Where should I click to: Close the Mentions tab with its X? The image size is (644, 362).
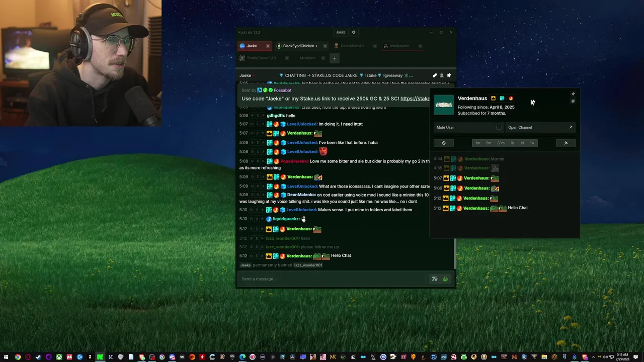point(323,58)
